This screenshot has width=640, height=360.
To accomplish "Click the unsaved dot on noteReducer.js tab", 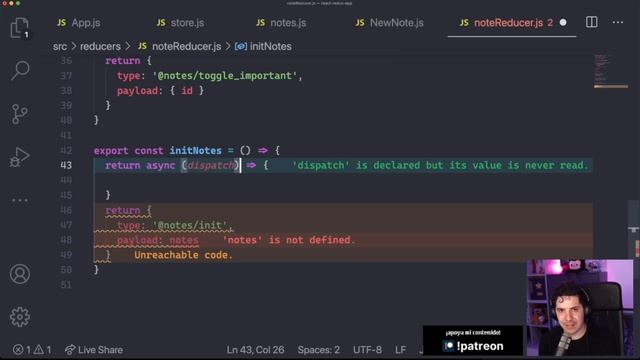I will 563,22.
